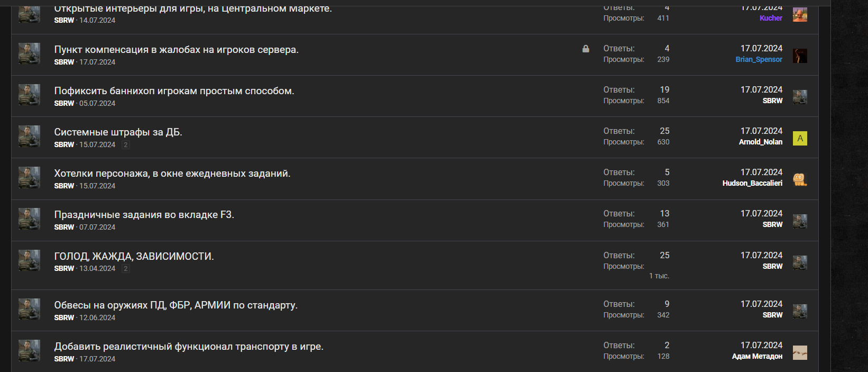Open Hudson_Baccalieri's orange cat avatar
Viewport: 868px width, 372px height.
point(800,179)
